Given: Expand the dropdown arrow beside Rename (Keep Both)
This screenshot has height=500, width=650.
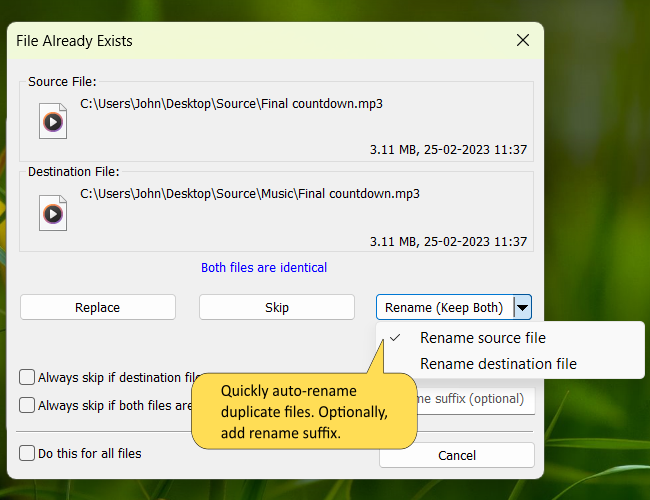Looking at the screenshot, I should click(523, 307).
